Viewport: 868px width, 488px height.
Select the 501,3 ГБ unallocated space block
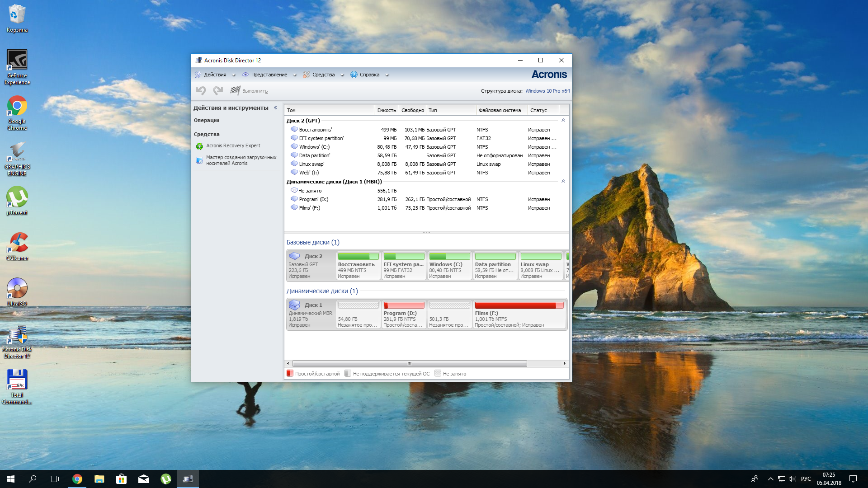[449, 314]
